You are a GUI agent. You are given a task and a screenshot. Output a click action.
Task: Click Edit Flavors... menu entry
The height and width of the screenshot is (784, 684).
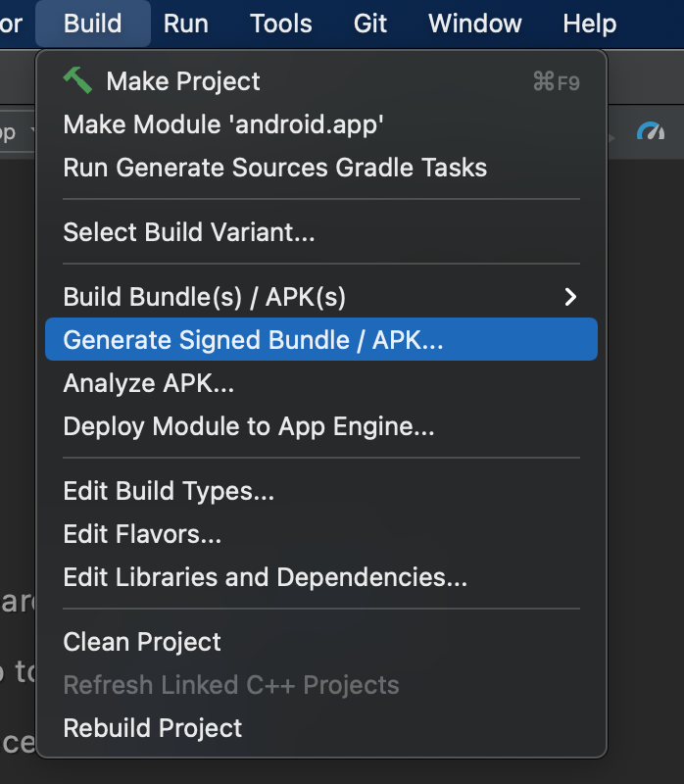[x=142, y=534]
